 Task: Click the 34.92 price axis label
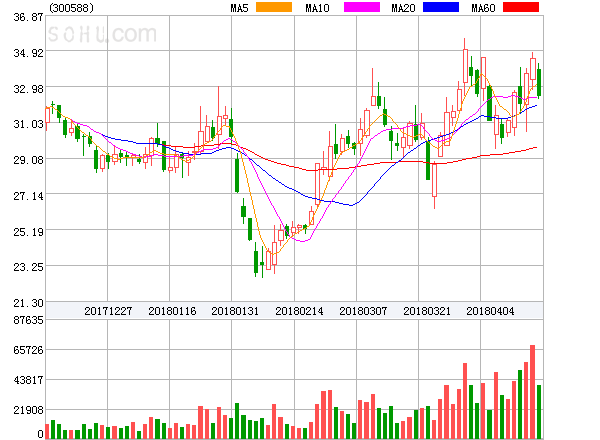[28, 53]
